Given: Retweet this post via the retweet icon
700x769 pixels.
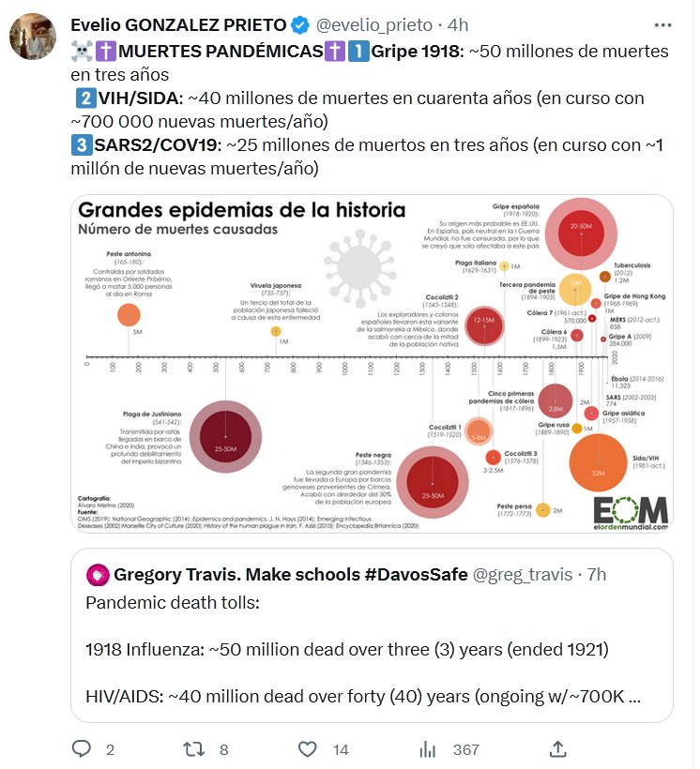Looking at the screenshot, I should tap(194, 748).
